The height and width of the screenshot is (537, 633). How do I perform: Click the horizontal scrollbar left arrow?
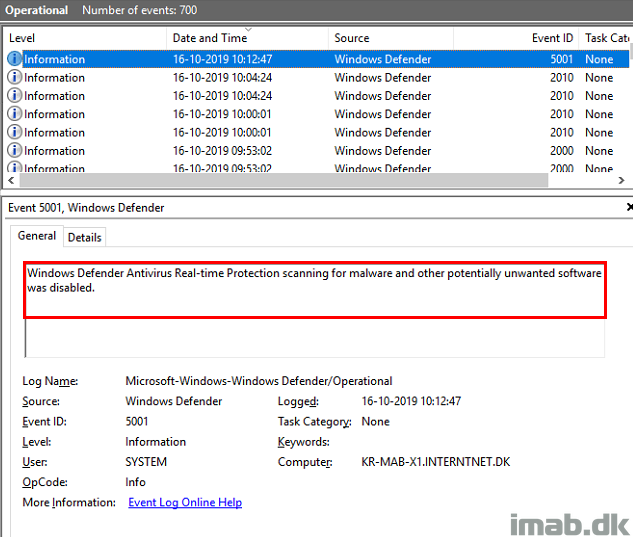11,180
